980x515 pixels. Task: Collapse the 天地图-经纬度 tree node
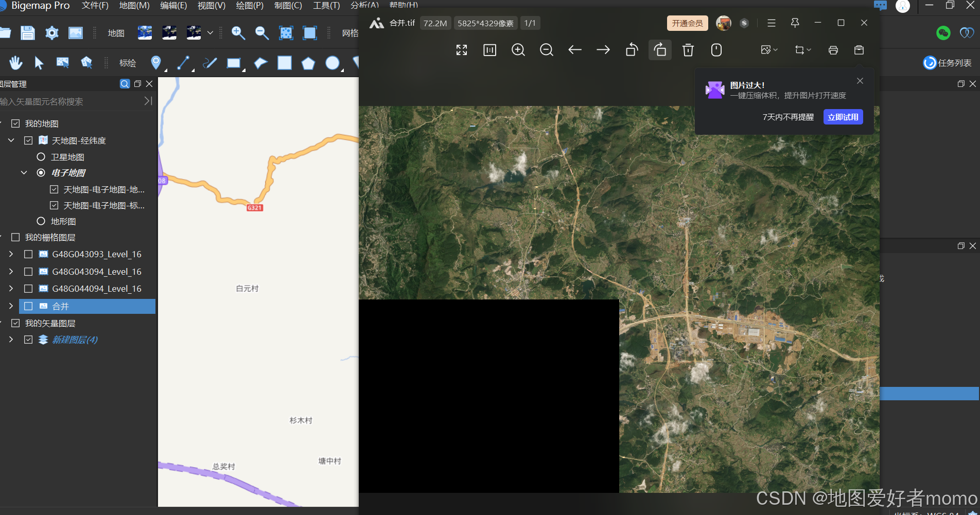11,140
